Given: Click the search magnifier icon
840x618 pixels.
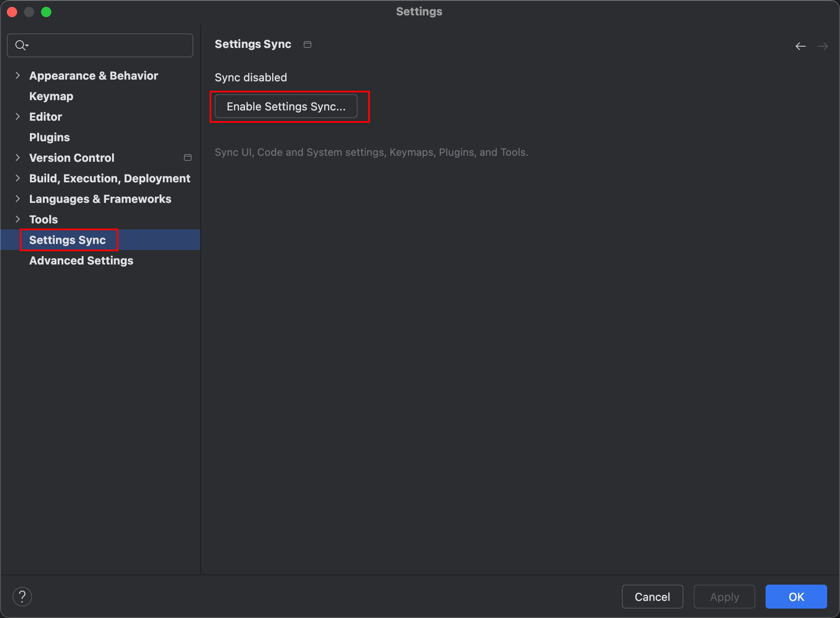Looking at the screenshot, I should click(x=21, y=45).
